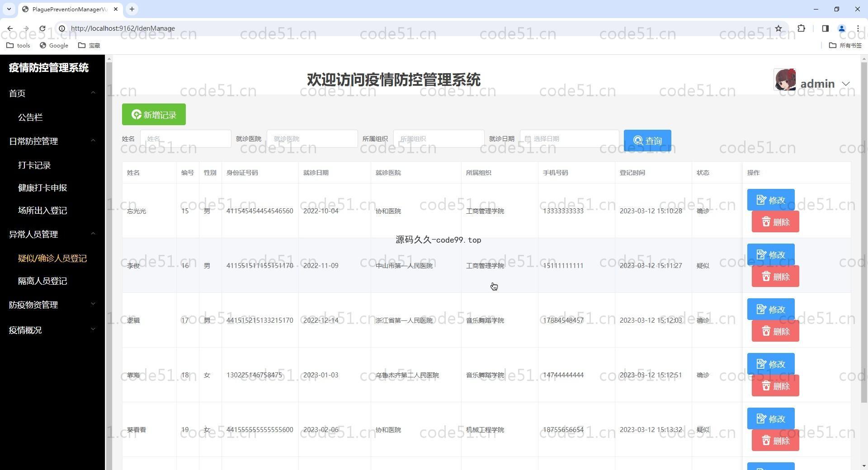Screen dimensions: 868x470
Task: Open the 宝藏 bookmark folder
Action: pos(89,45)
